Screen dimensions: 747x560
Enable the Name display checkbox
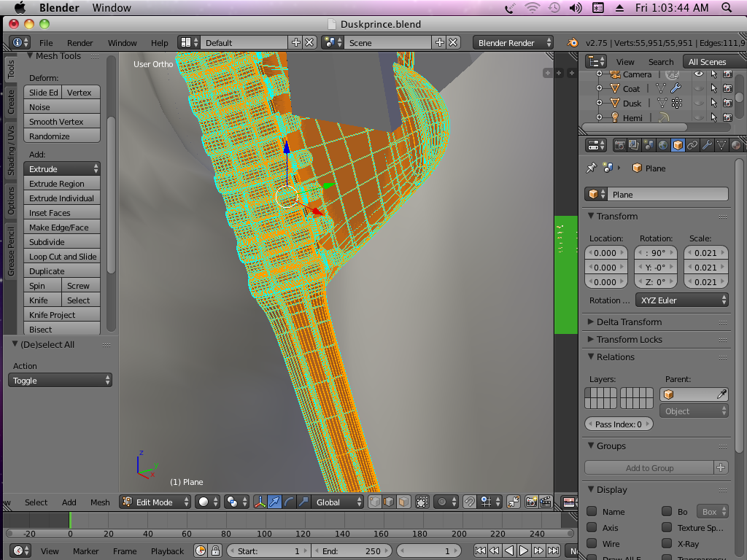pos(592,512)
